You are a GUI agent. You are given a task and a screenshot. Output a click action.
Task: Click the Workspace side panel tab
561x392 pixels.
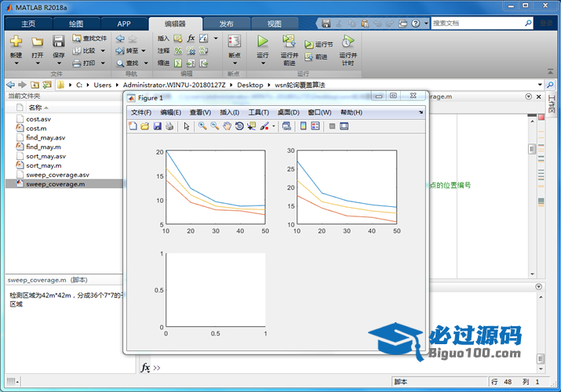552,104
